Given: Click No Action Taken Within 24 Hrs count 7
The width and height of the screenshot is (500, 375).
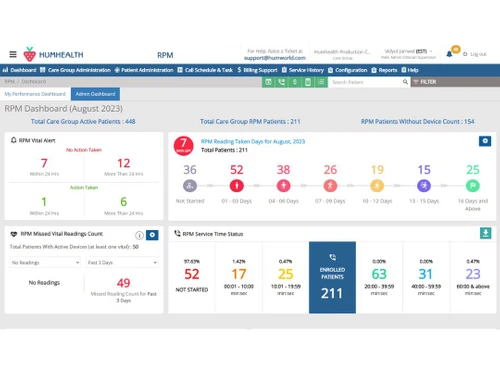Looking at the screenshot, I should click(x=44, y=163).
